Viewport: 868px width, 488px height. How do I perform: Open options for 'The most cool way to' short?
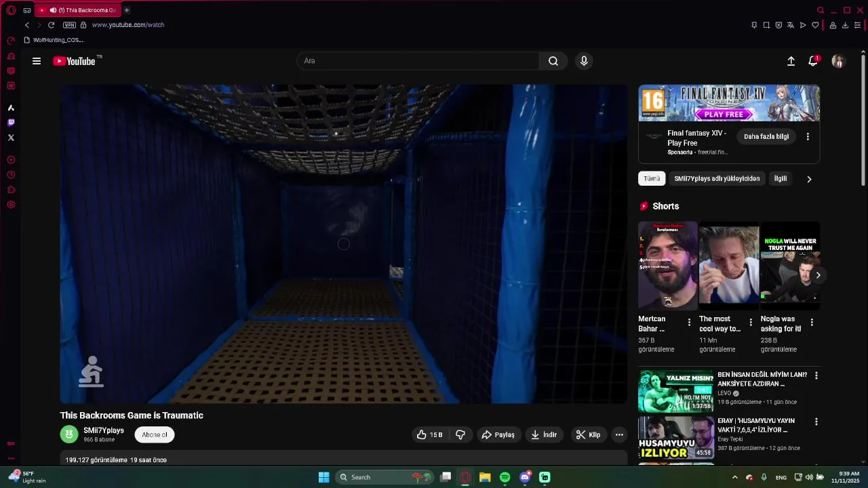(x=751, y=323)
